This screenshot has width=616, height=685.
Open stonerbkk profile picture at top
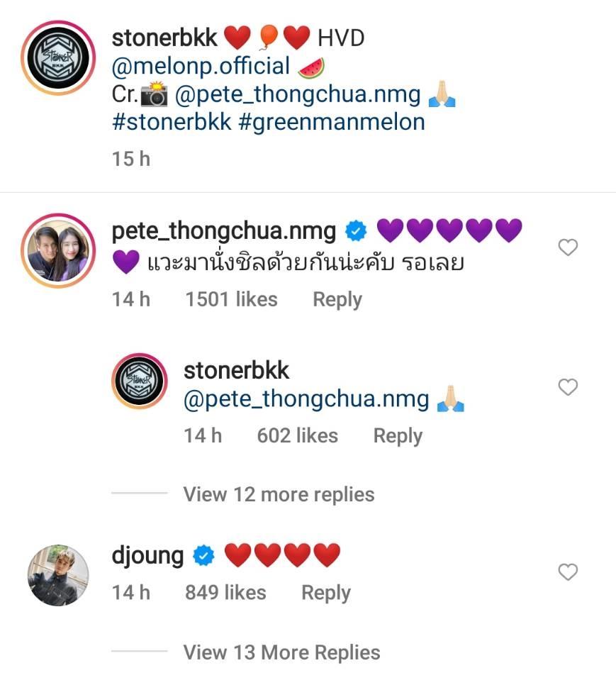pos(57,57)
